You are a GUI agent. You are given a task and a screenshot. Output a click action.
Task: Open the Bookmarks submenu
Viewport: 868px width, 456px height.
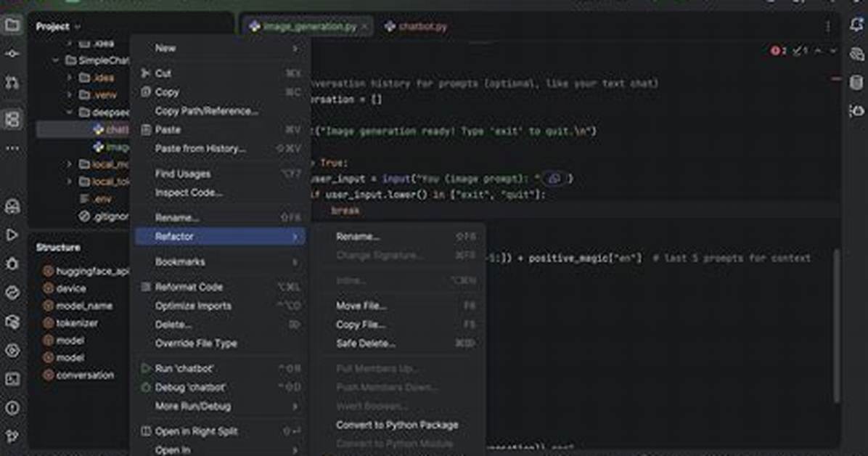pyautogui.click(x=221, y=261)
